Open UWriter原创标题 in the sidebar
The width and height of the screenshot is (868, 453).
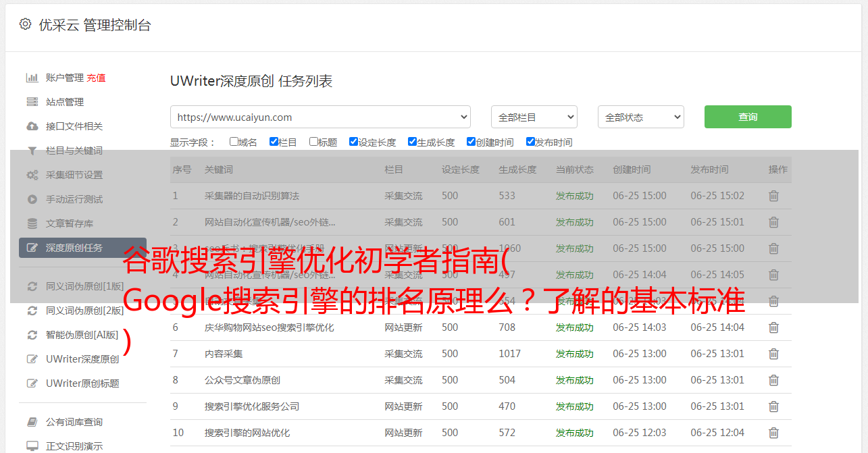click(x=82, y=383)
